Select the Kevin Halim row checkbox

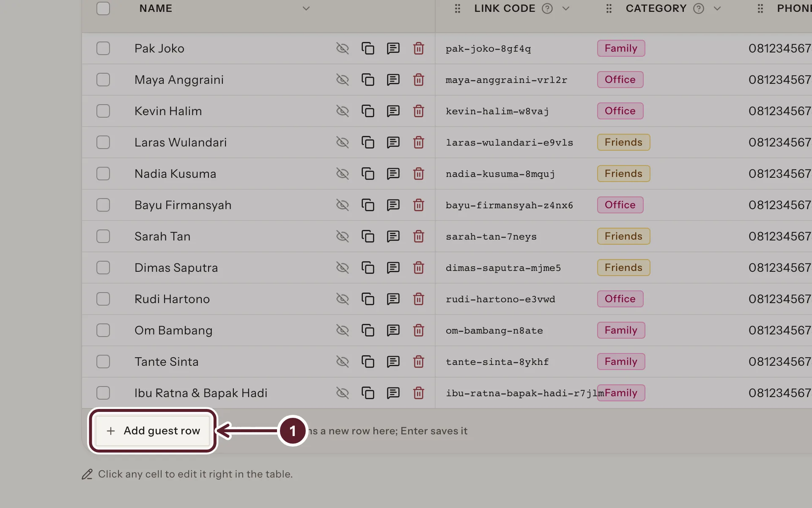pyautogui.click(x=103, y=111)
